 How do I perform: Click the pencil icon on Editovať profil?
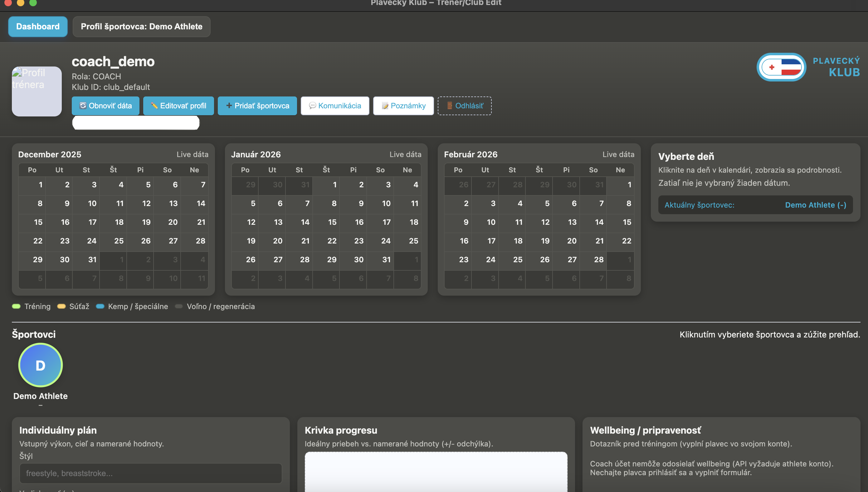point(154,106)
